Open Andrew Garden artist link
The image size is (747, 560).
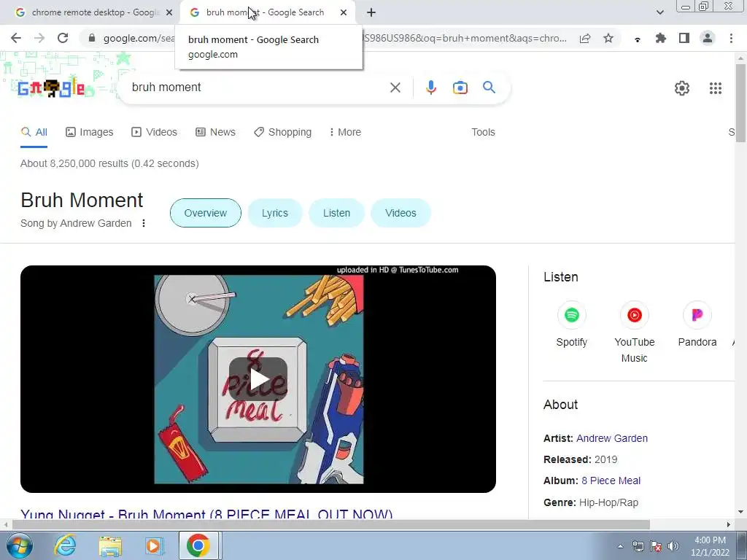612,438
